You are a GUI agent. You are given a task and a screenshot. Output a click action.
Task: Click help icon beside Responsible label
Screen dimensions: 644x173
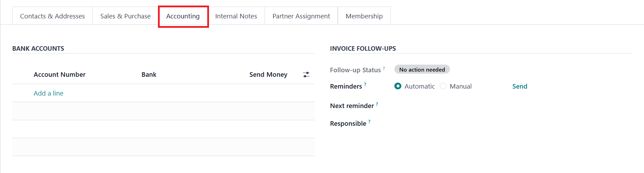point(369,122)
